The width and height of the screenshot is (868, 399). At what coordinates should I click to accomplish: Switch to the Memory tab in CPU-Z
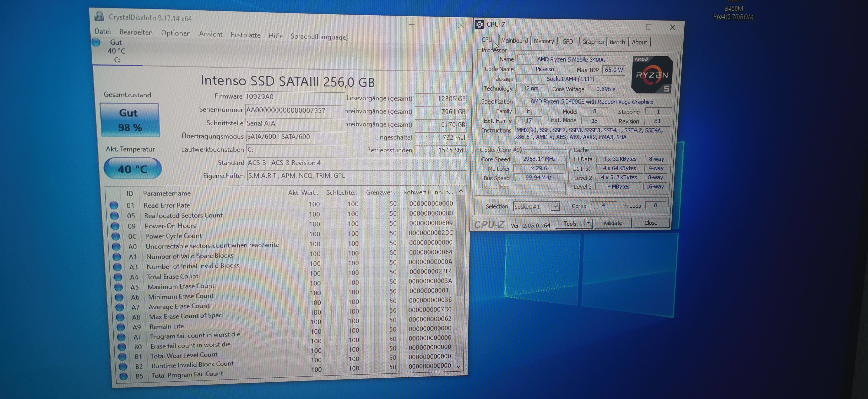(543, 41)
